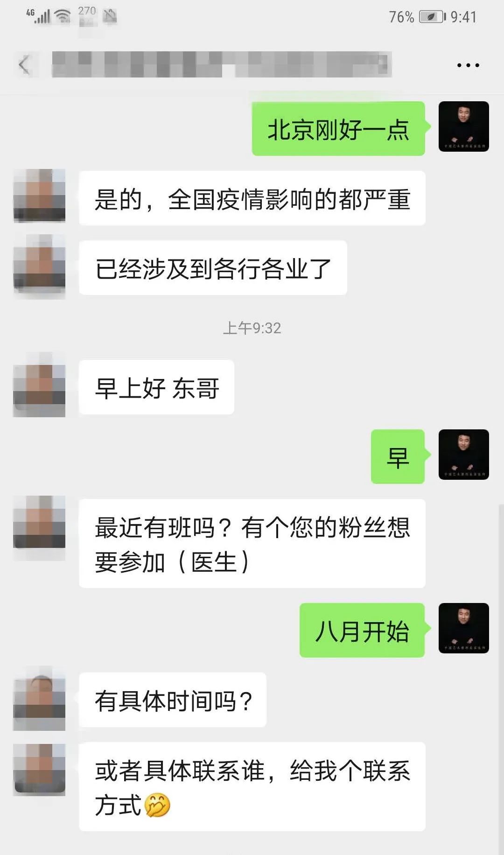This screenshot has height=855, width=504.
Task: Tap the green 早 reply bubble
Action: click(398, 457)
